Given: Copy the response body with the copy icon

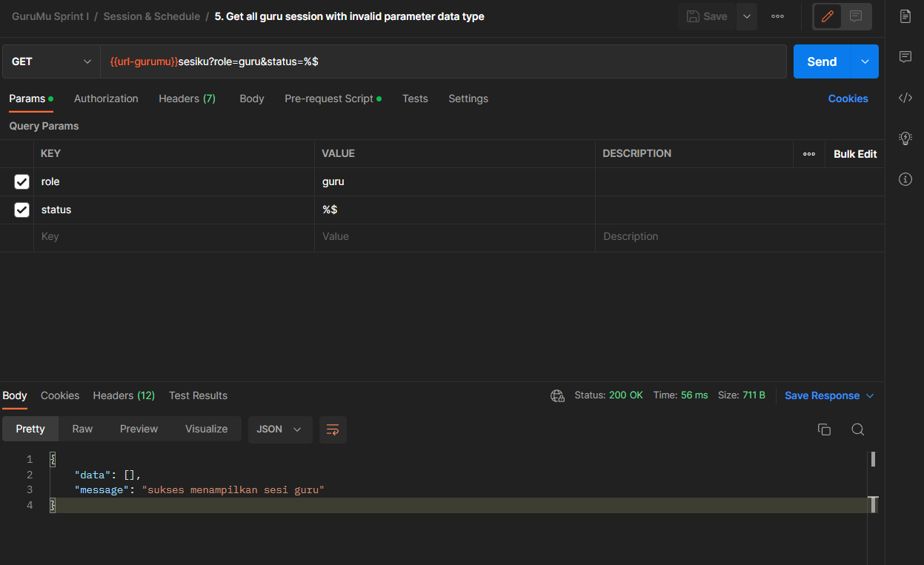Looking at the screenshot, I should click(824, 429).
